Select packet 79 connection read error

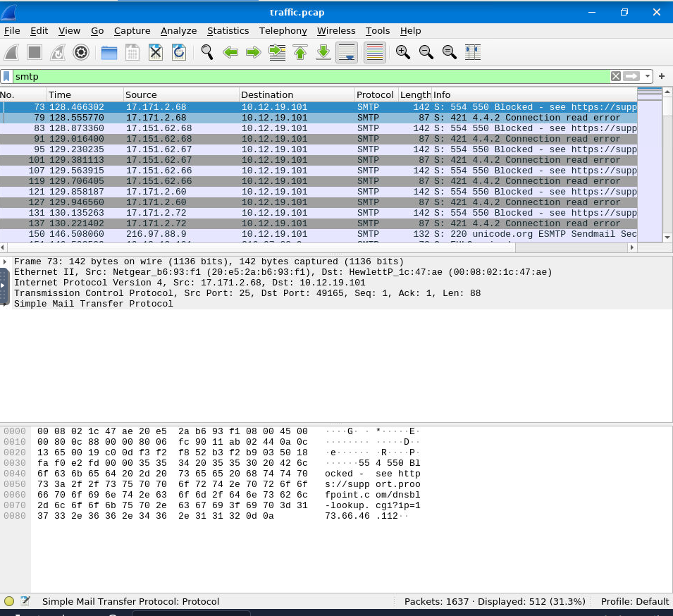click(x=319, y=118)
